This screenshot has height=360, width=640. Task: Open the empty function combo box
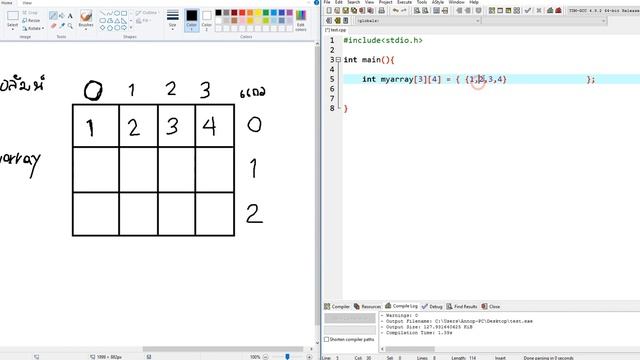[545, 20]
